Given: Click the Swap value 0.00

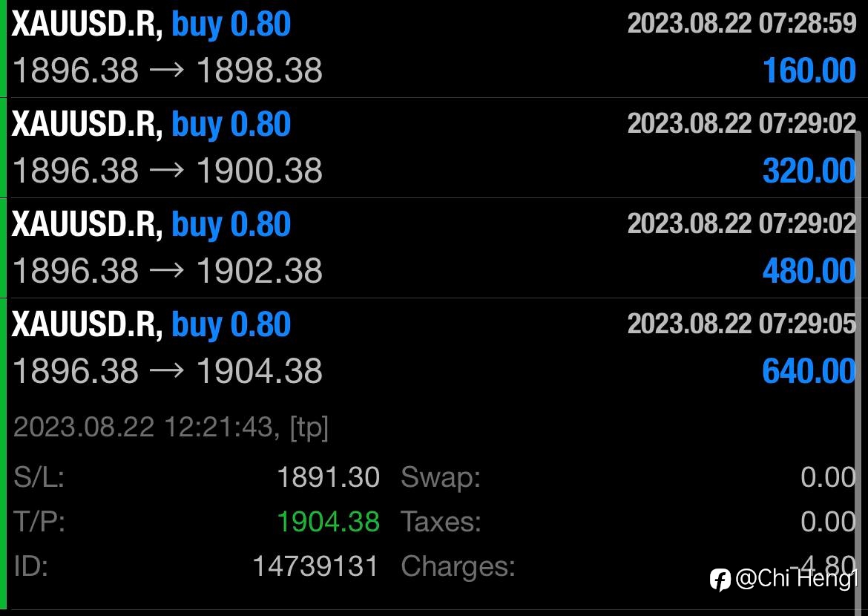Looking at the screenshot, I should point(828,477).
